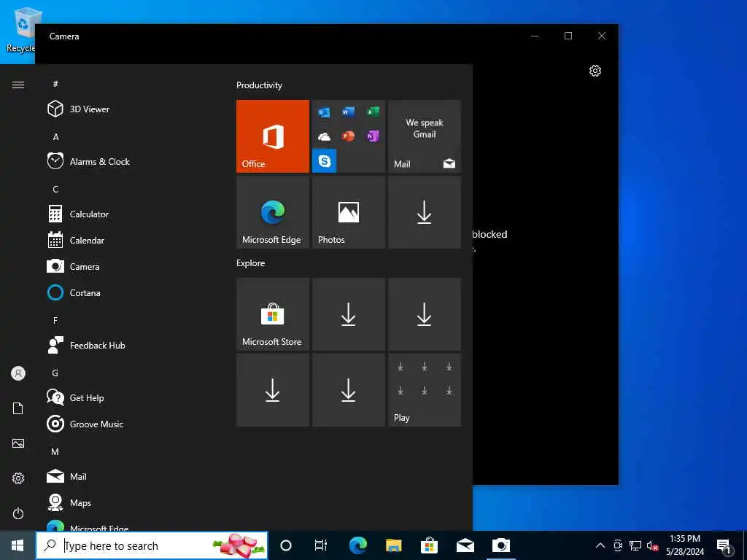Open Cortana circle on taskbar
The width and height of the screenshot is (747, 560).
point(286,545)
